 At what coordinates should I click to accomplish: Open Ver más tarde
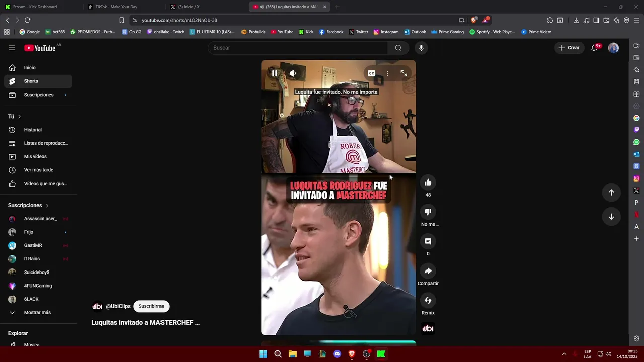click(38, 170)
